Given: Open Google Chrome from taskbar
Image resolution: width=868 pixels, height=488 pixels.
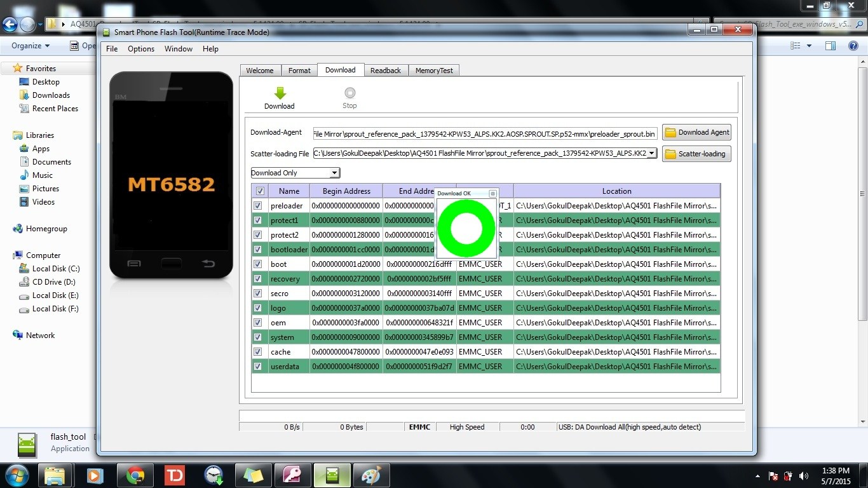Looking at the screenshot, I should [x=135, y=475].
